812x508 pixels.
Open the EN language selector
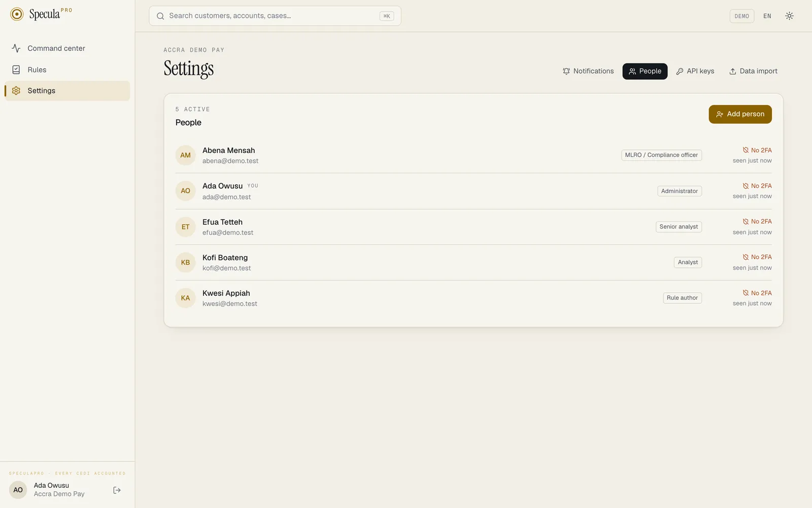(x=767, y=16)
